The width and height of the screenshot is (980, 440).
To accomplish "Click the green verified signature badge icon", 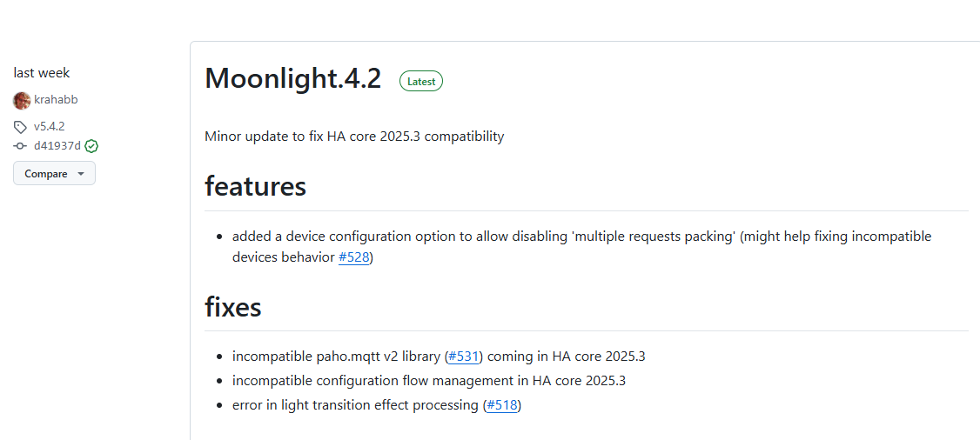I will click(x=92, y=146).
